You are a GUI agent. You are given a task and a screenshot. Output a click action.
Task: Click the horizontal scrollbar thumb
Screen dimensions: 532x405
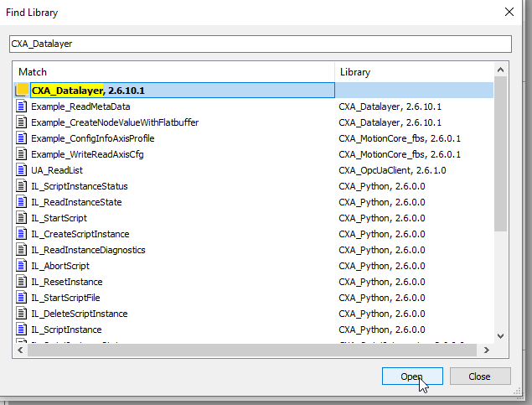pyautogui.click(x=252, y=350)
